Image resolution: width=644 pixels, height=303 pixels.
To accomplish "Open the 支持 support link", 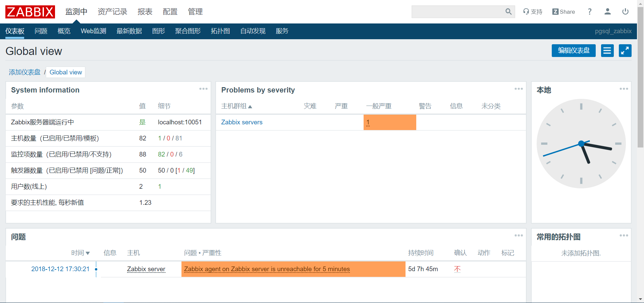I will click(x=533, y=12).
